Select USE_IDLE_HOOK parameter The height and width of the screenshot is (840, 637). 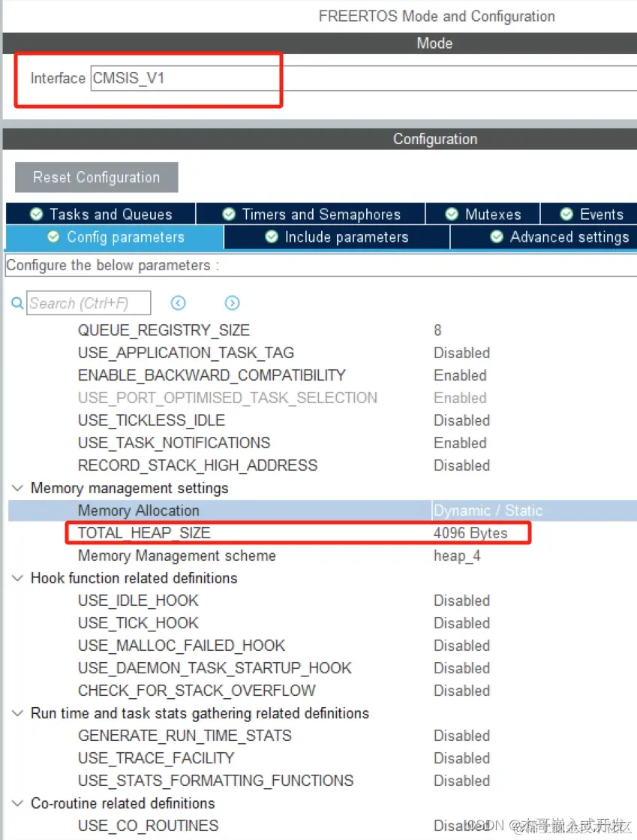[138, 601]
